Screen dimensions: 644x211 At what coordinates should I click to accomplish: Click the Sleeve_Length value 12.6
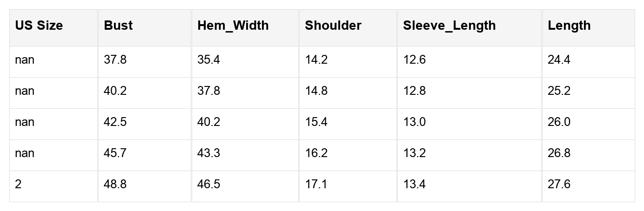tap(414, 60)
